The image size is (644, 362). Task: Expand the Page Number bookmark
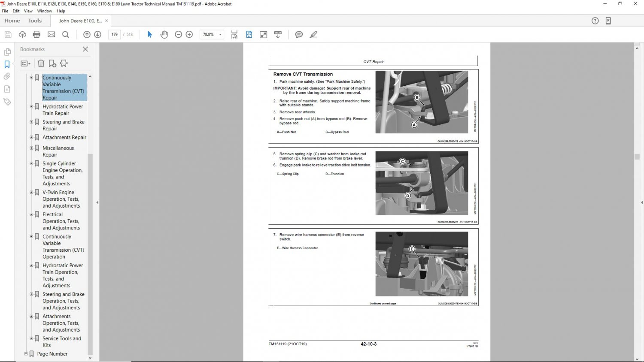pos(26,354)
